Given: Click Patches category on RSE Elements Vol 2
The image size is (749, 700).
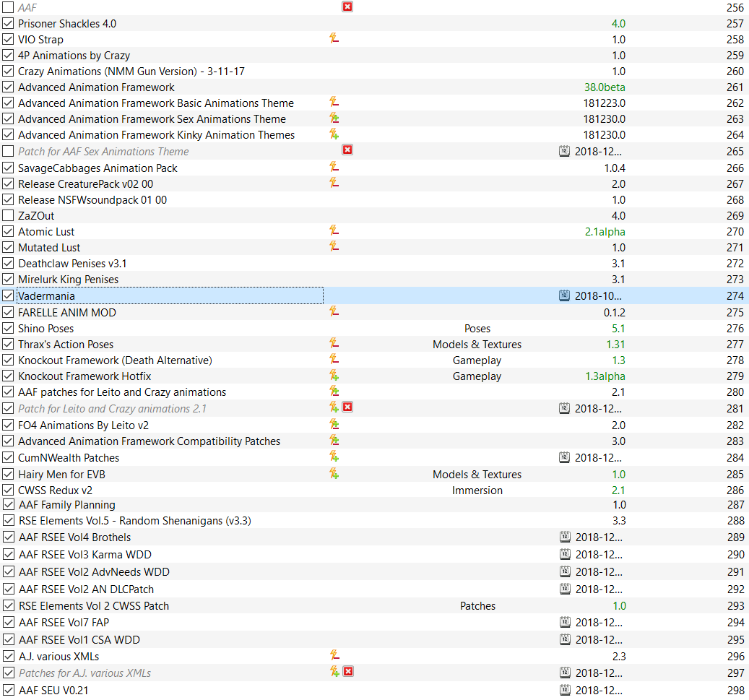Looking at the screenshot, I should point(477,605).
